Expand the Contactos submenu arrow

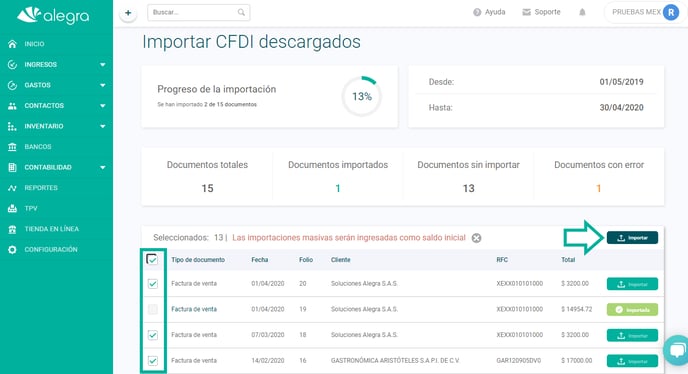[103, 106]
